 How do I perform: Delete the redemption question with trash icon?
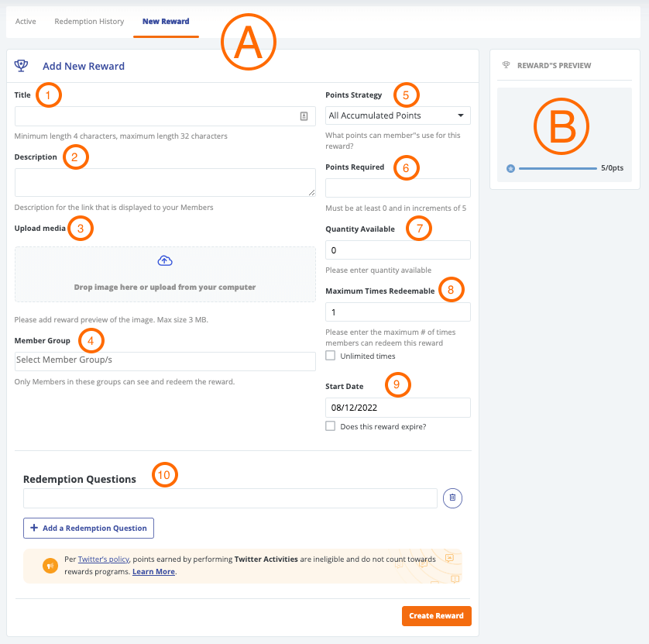pos(452,498)
